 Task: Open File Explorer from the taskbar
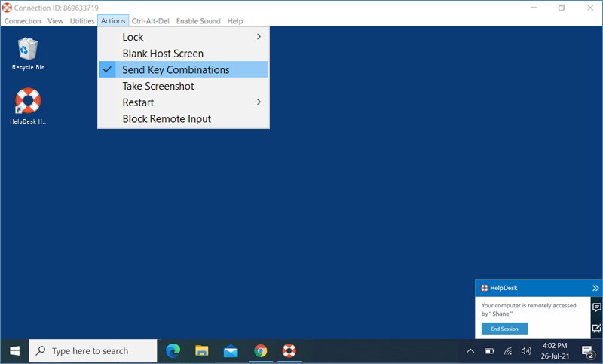201,350
